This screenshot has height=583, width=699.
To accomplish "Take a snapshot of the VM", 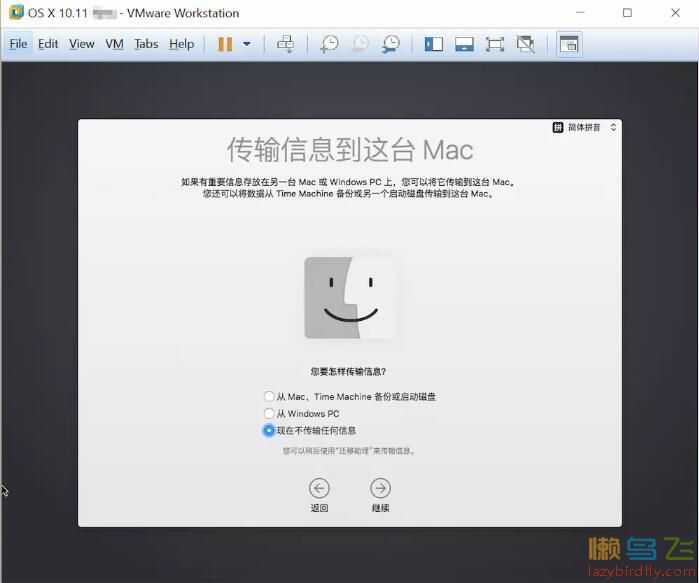I will [x=330, y=44].
